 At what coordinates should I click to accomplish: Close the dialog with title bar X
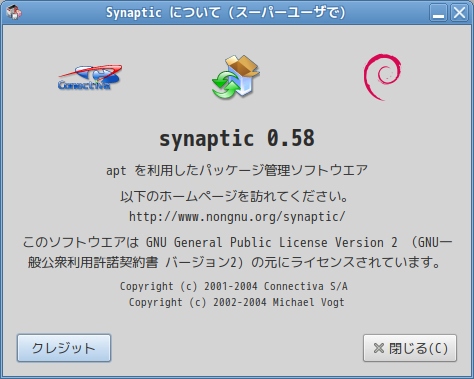(x=459, y=13)
